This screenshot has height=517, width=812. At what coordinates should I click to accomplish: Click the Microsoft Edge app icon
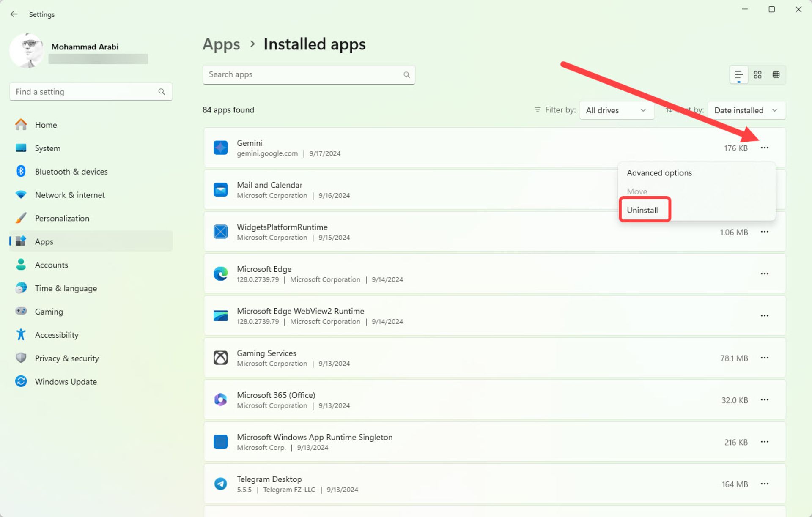[x=221, y=273]
